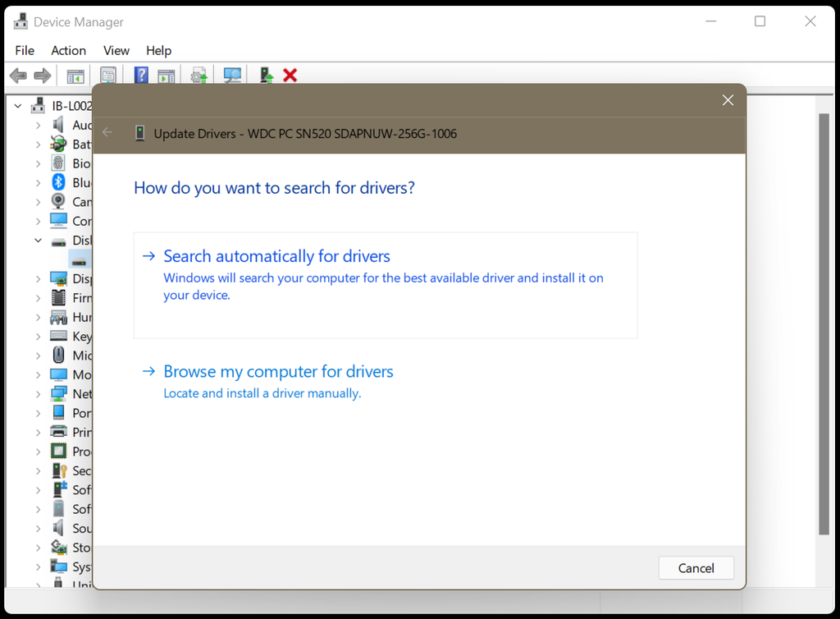Select the IB-L002 computer tree item
This screenshot has height=619, width=840.
click(x=72, y=106)
